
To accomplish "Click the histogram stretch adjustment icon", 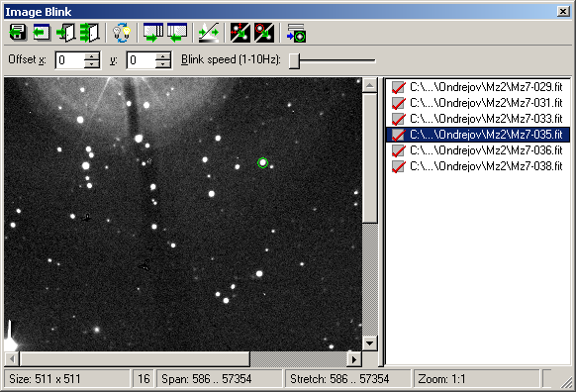I will click(208, 33).
